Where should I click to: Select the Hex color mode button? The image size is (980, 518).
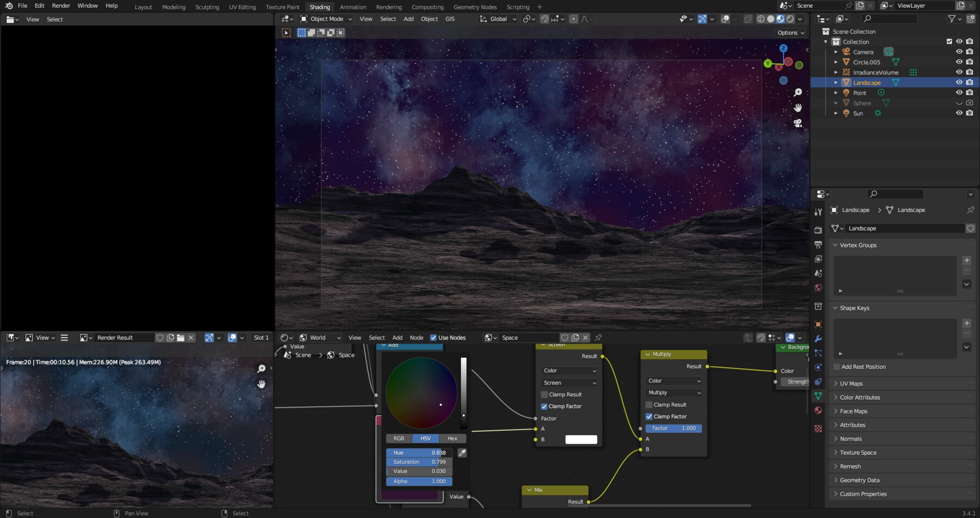tap(452, 438)
